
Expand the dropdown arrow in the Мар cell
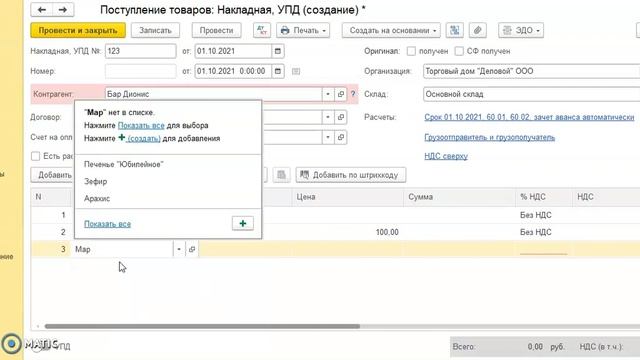coord(179,249)
